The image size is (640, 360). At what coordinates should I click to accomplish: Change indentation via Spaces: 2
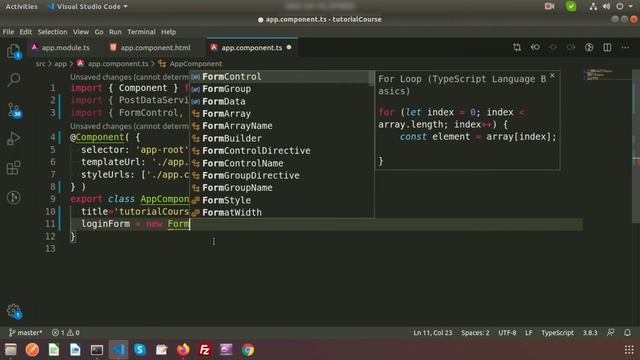click(475, 333)
